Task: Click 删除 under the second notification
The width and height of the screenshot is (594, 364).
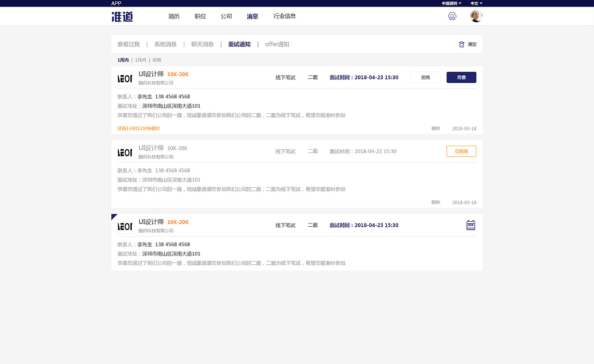Action: pos(435,202)
